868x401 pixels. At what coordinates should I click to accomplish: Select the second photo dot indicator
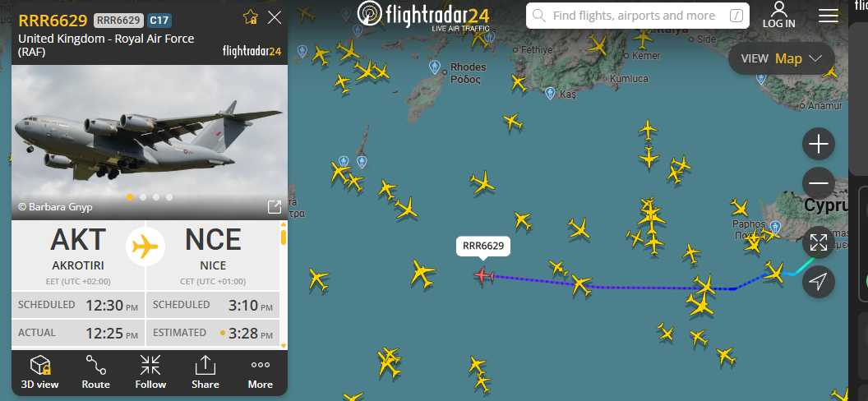(x=143, y=197)
